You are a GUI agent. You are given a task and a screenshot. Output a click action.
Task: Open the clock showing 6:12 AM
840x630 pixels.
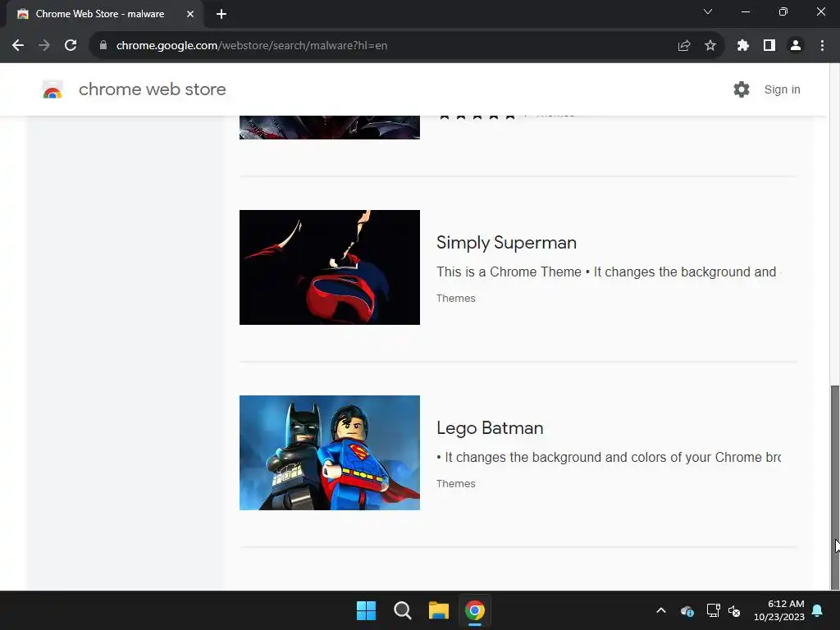pos(779,610)
